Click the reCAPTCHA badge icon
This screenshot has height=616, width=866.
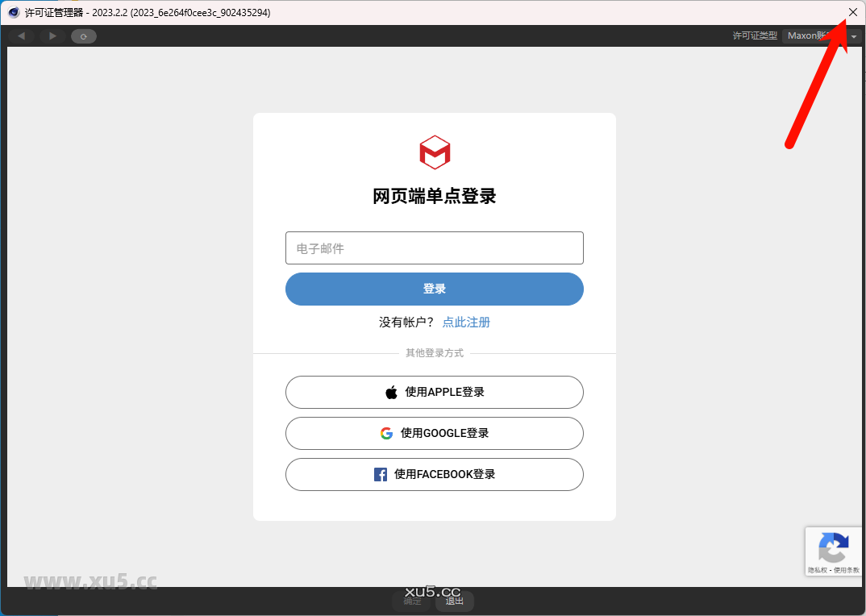834,548
